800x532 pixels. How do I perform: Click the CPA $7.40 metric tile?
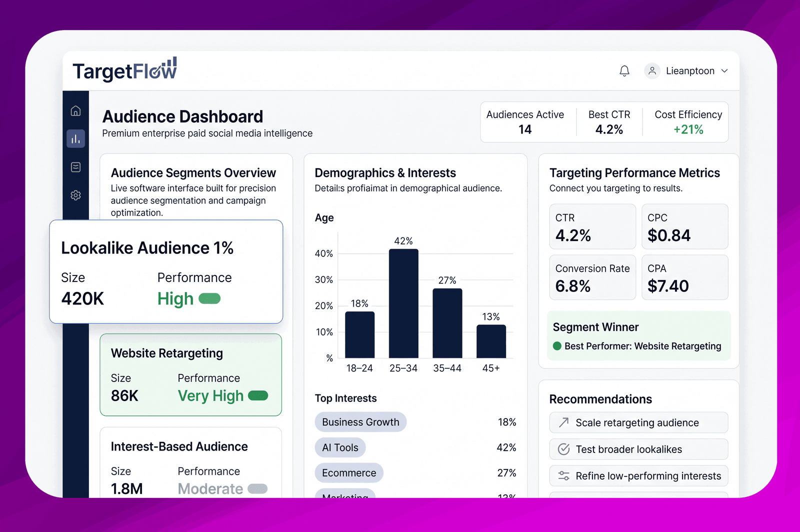click(x=685, y=277)
